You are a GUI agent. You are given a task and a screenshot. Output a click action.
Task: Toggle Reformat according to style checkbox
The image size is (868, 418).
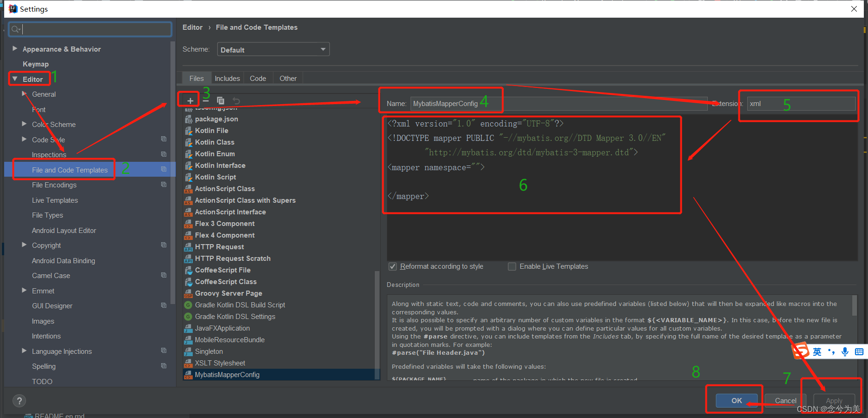(x=393, y=266)
